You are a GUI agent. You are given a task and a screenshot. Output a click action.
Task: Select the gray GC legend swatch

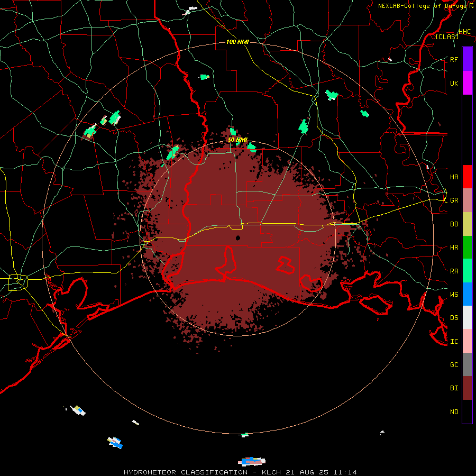467,364
